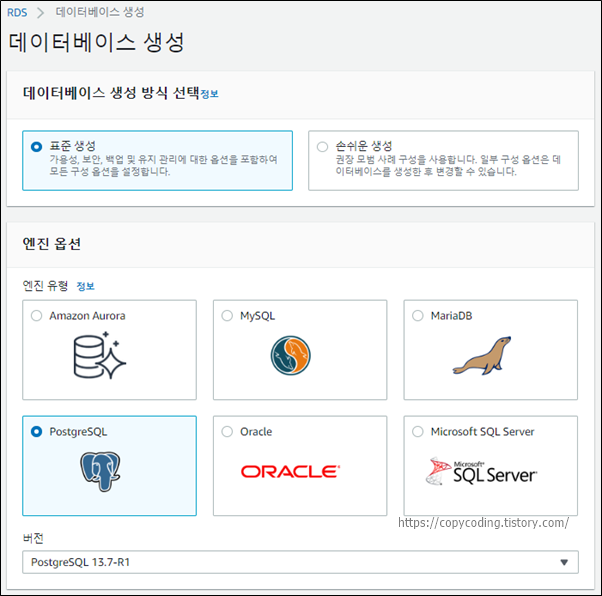Choose the Oracle engine radio button

227,432
